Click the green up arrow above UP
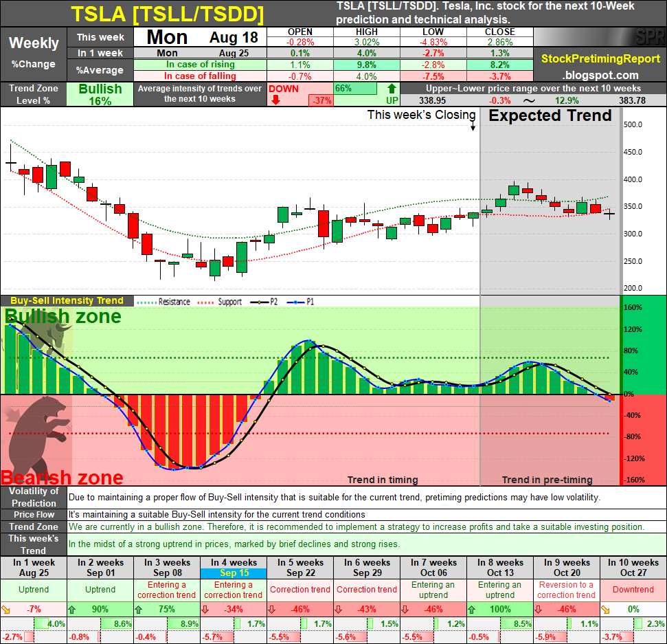The height and width of the screenshot is (644, 667). (392, 89)
